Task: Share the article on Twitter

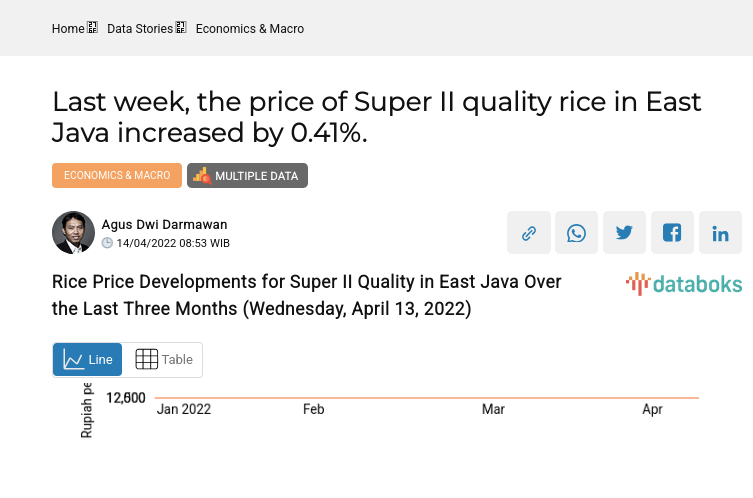Action: click(x=624, y=233)
